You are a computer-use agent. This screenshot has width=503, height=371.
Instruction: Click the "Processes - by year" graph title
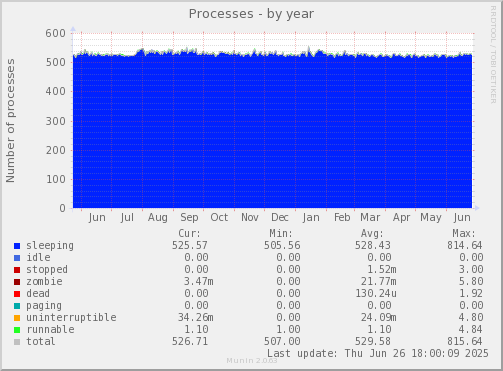click(x=251, y=14)
